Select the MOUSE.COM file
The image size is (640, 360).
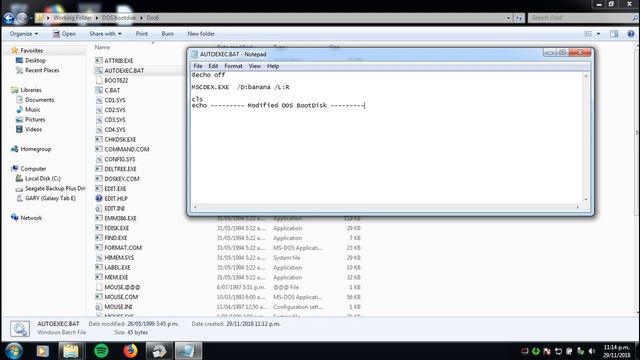pos(121,297)
